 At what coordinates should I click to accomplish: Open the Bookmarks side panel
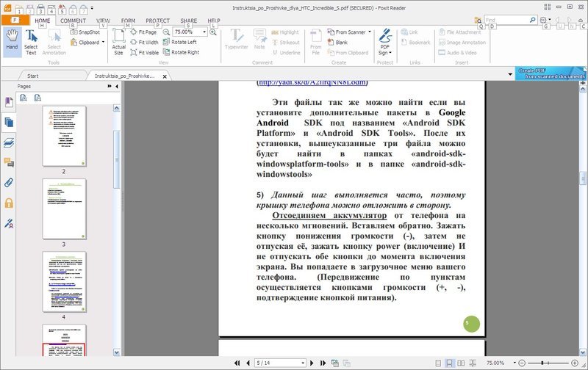point(9,101)
